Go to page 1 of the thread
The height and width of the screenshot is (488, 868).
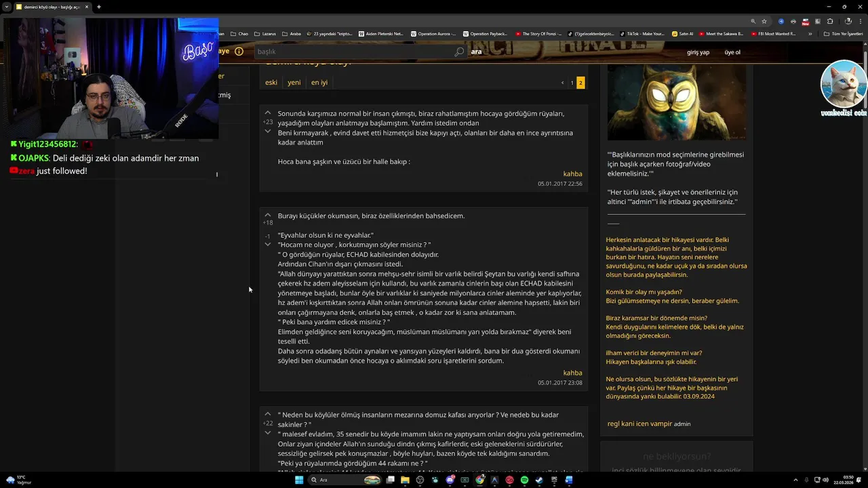pyautogui.click(x=572, y=83)
